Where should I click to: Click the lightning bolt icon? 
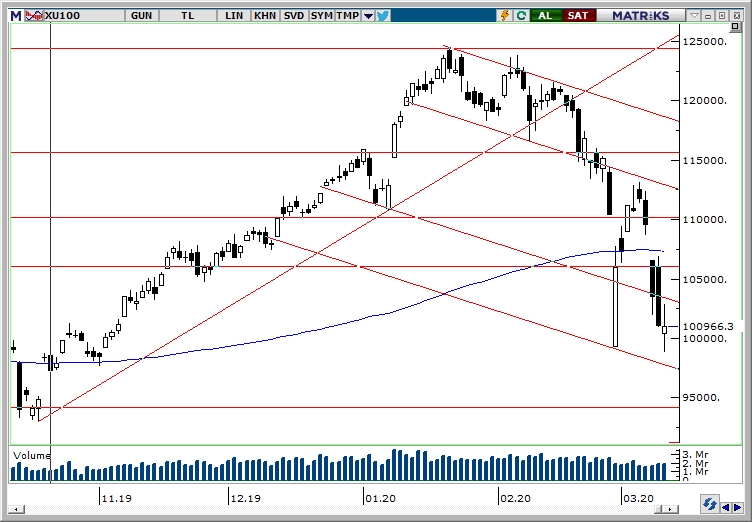click(505, 15)
